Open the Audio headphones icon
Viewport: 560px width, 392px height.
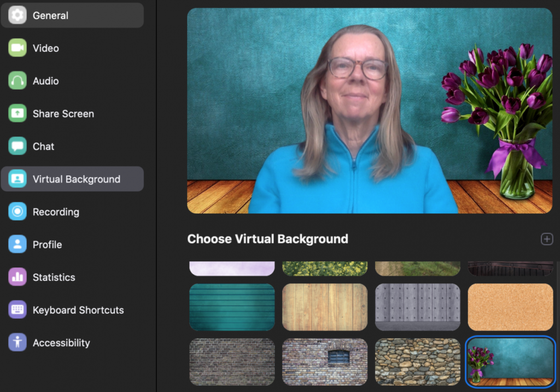17,81
